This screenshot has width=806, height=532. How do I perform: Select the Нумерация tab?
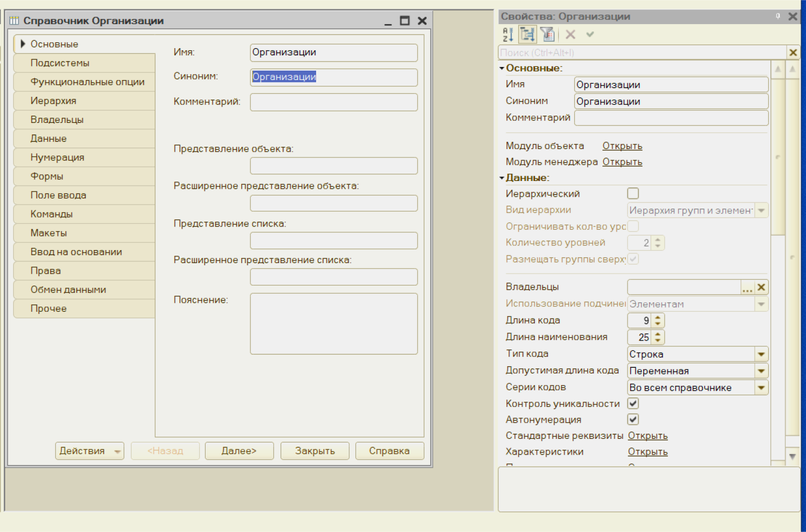coord(57,157)
